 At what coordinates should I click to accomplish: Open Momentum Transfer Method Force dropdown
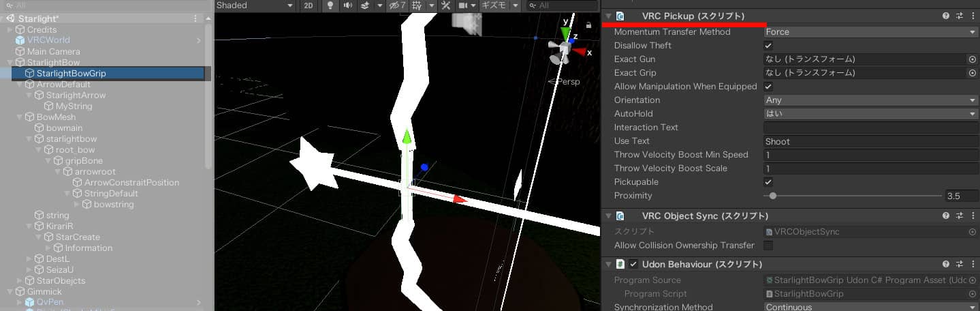pos(871,32)
